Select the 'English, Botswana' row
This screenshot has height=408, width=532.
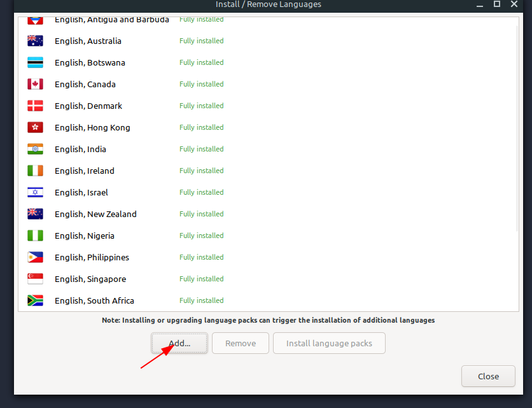[x=267, y=63]
